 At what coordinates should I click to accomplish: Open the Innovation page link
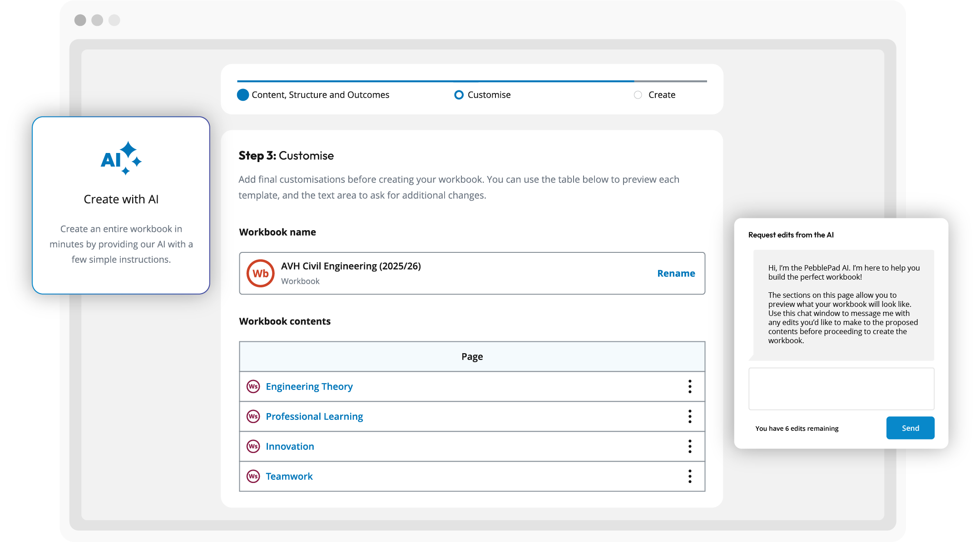click(290, 446)
